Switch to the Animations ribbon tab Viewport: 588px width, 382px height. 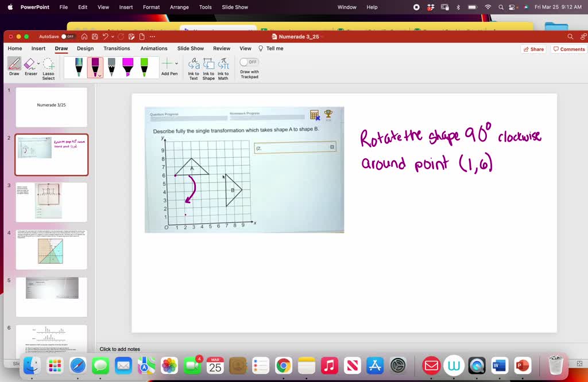(153, 49)
